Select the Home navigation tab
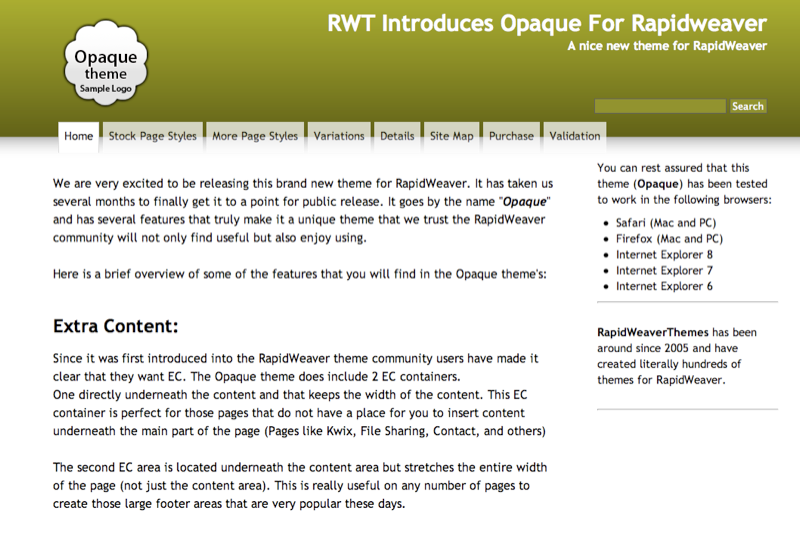This screenshot has width=800, height=533. (79, 136)
